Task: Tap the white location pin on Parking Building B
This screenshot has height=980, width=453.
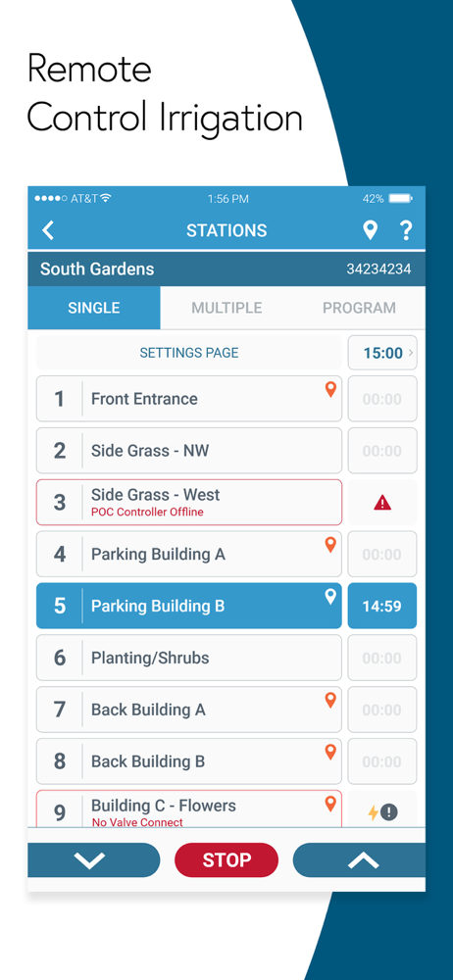Action: tap(330, 597)
